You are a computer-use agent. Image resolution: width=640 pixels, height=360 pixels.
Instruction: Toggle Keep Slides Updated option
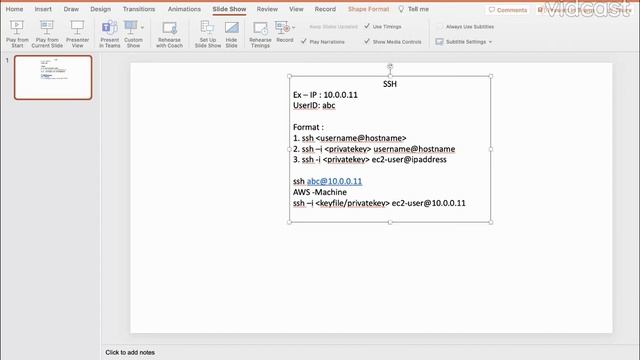pos(333,27)
